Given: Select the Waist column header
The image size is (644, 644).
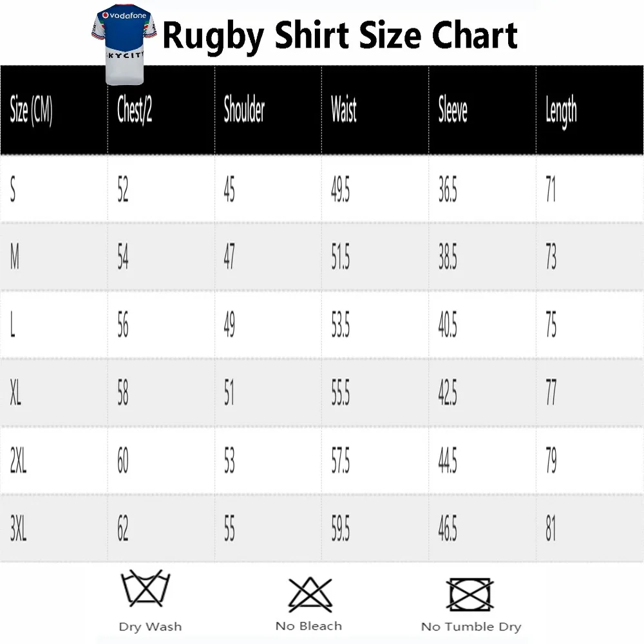Looking at the screenshot, I should [344, 110].
